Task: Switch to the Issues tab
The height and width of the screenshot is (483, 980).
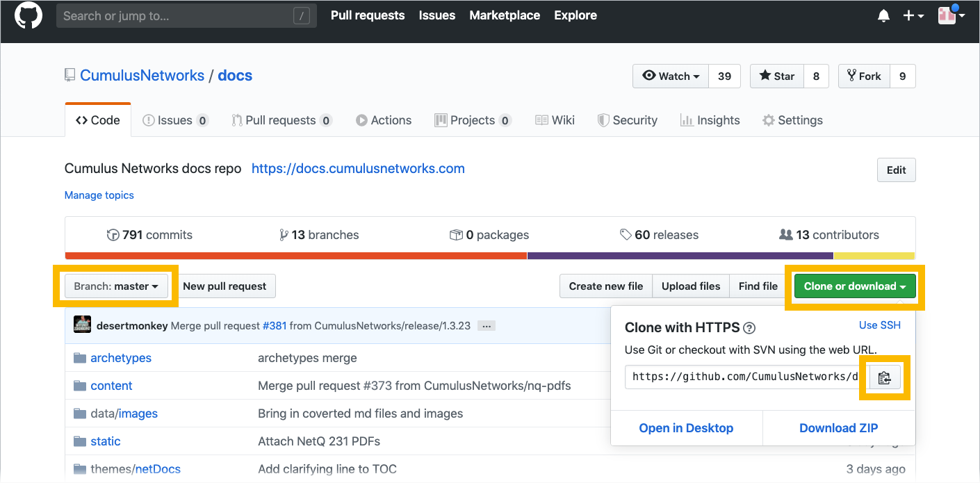Action: tap(174, 120)
